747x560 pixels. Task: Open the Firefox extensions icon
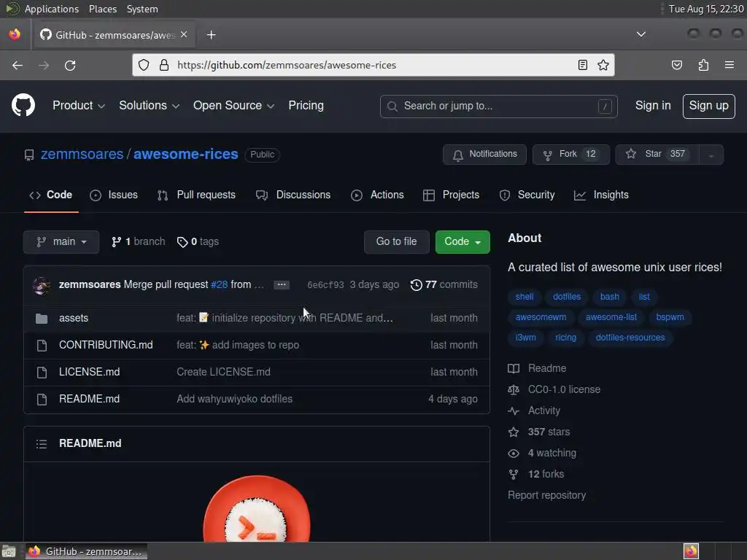704,65
